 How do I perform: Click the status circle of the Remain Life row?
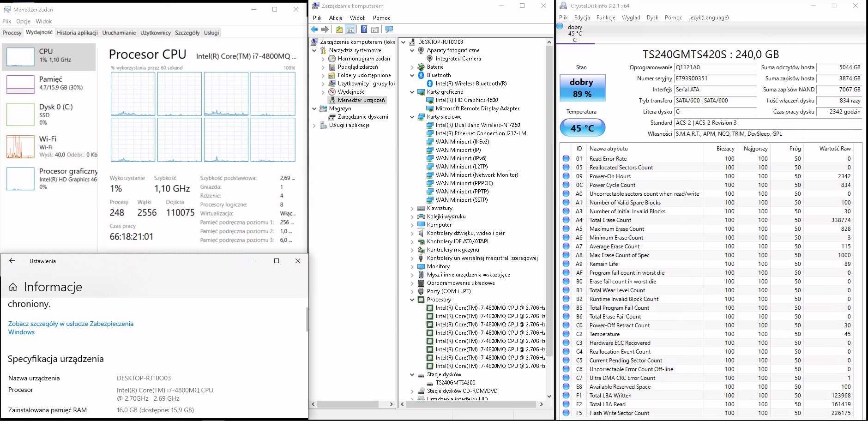click(566, 264)
